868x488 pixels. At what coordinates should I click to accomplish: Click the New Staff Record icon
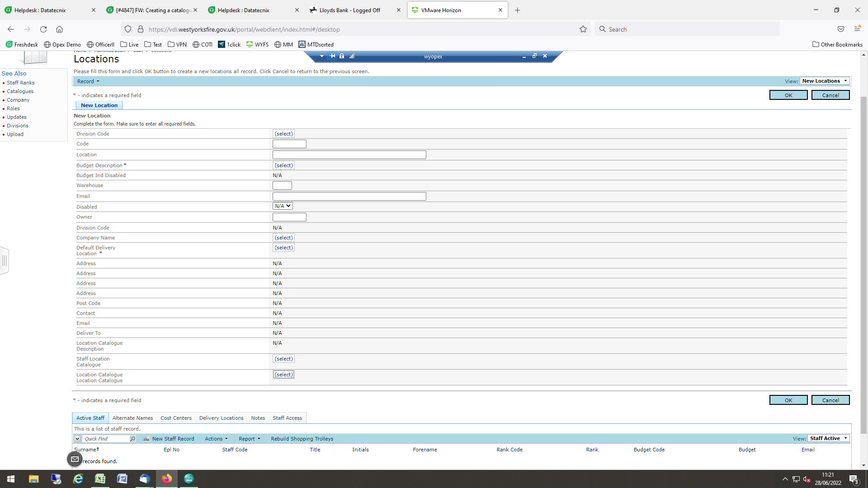(146, 439)
